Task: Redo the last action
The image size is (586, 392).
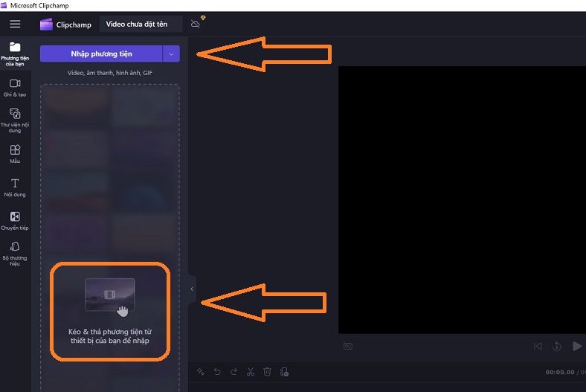Action: (x=234, y=371)
